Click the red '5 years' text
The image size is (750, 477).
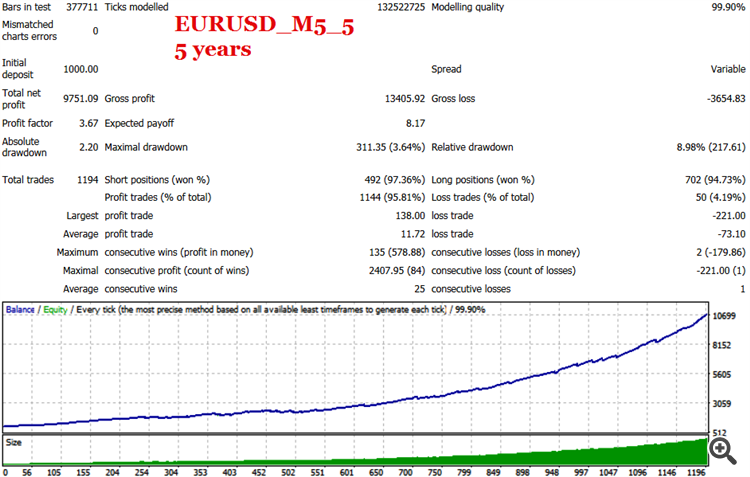(x=213, y=49)
